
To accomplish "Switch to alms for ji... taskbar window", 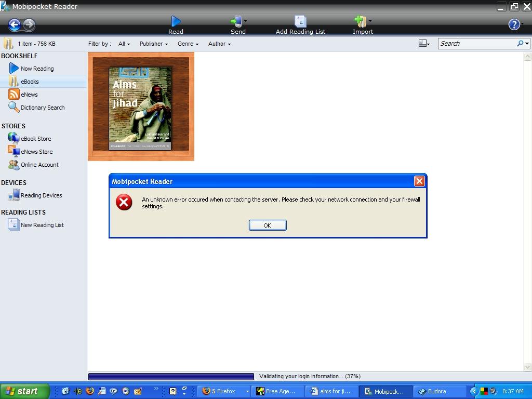I will (x=332, y=392).
